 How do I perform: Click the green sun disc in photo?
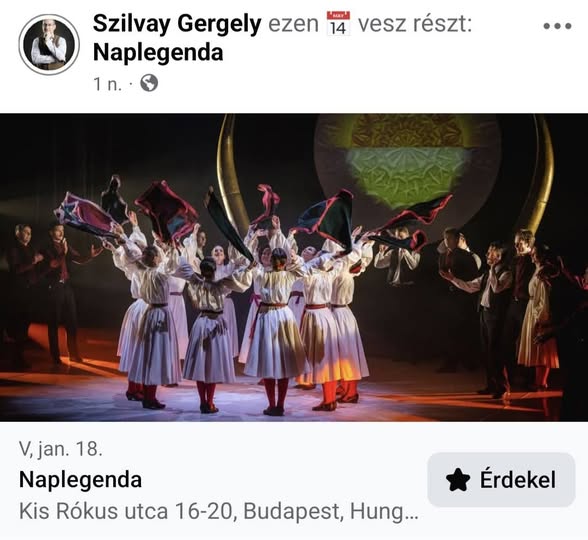408,162
